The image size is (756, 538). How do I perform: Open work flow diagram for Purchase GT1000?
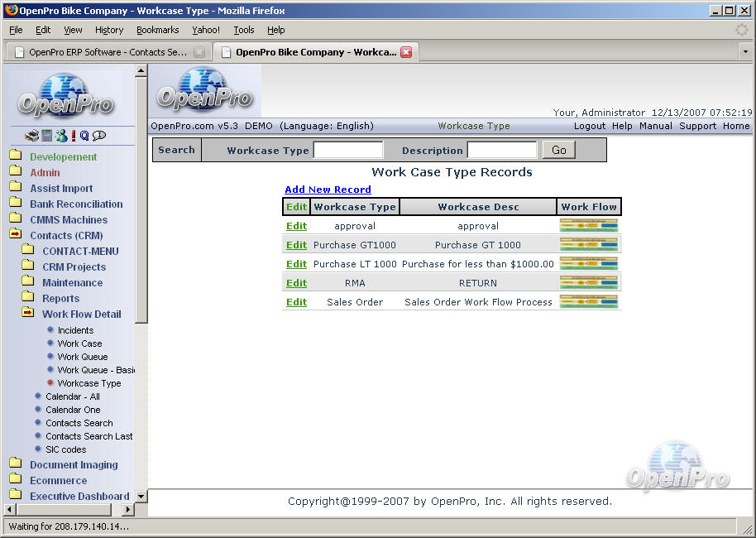589,245
